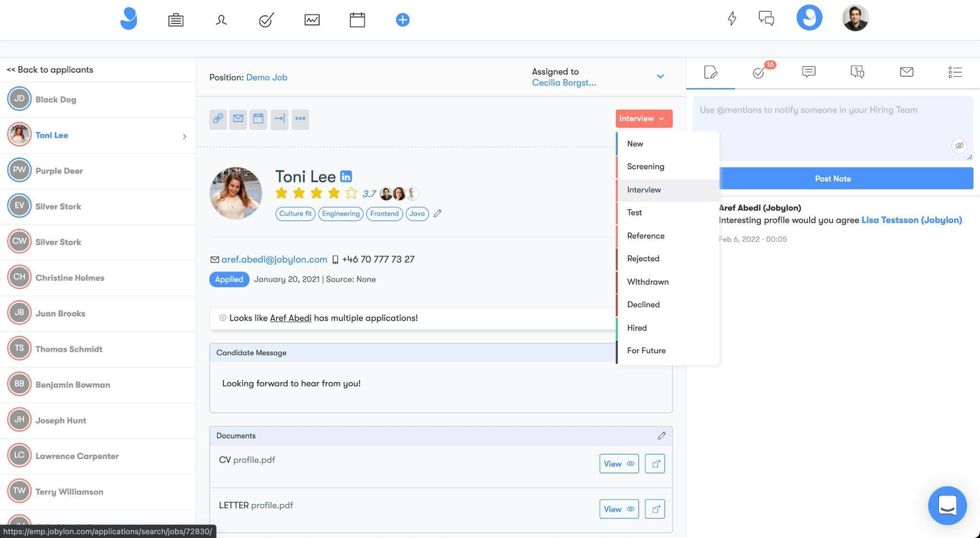This screenshot has width=980, height=538.
Task: Toggle note visibility crossed-eye icon
Action: [x=959, y=146]
